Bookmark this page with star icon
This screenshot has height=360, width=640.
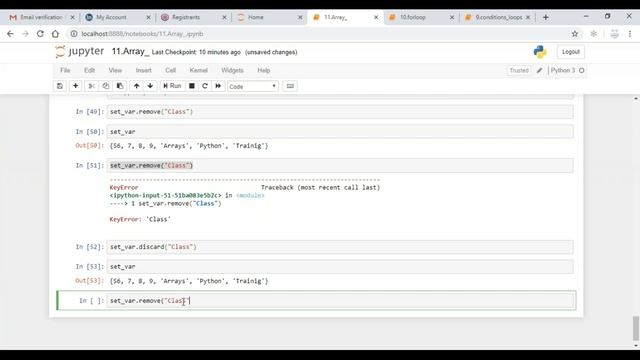pos(575,34)
